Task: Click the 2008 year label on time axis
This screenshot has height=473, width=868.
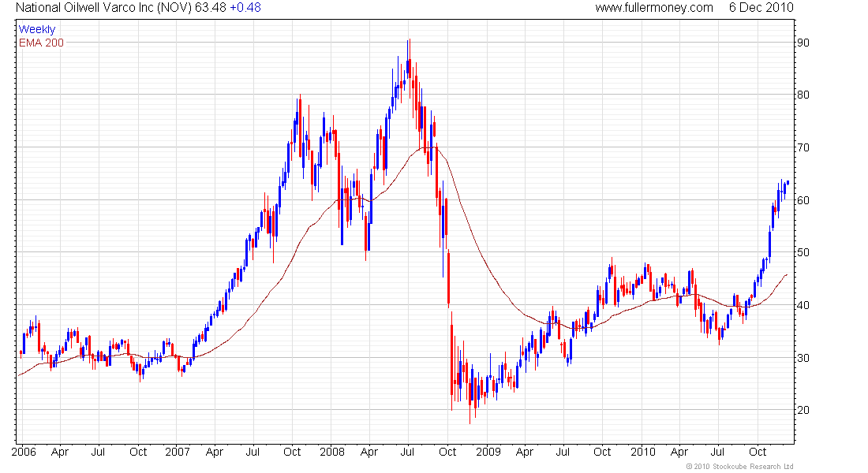Action: pos(332,452)
